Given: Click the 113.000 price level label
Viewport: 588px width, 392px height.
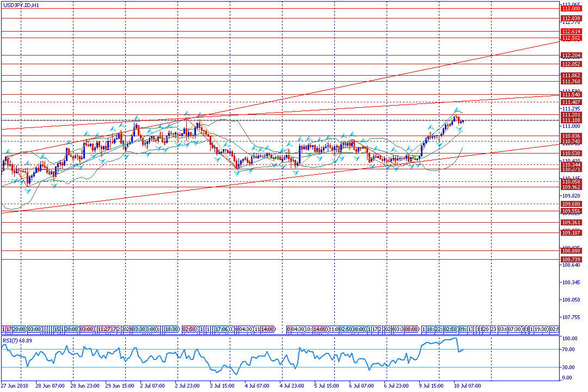Looking at the screenshot, I should coord(571,9).
